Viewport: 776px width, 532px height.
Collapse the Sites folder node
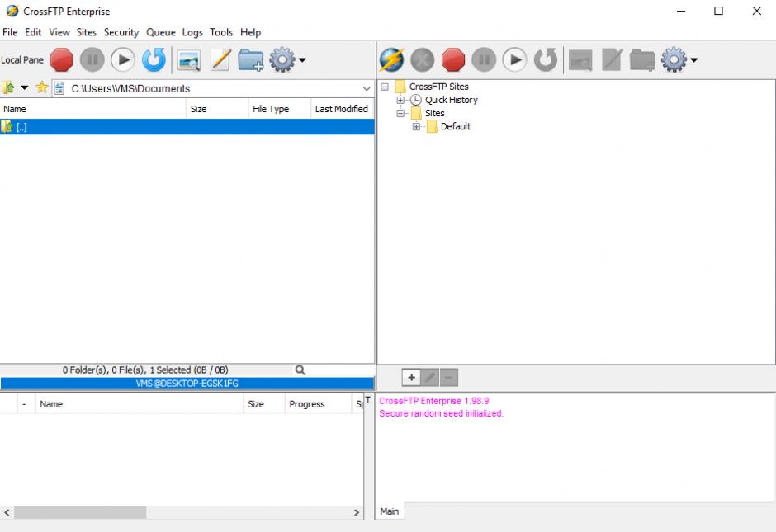400,113
